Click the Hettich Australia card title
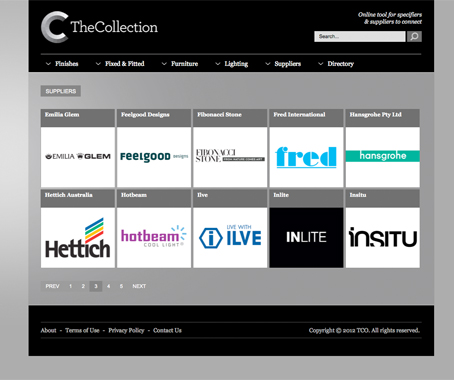The image size is (454, 380). coord(69,195)
